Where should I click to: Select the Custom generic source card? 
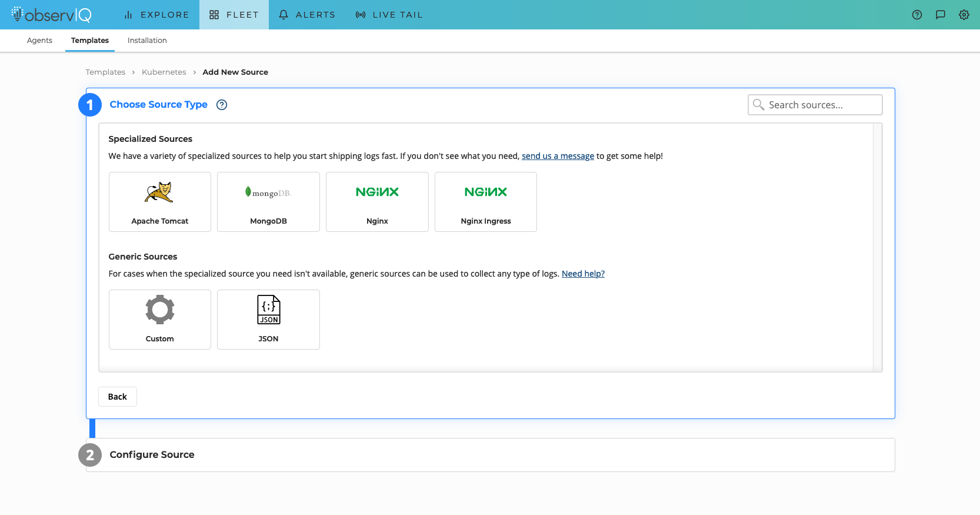160,320
